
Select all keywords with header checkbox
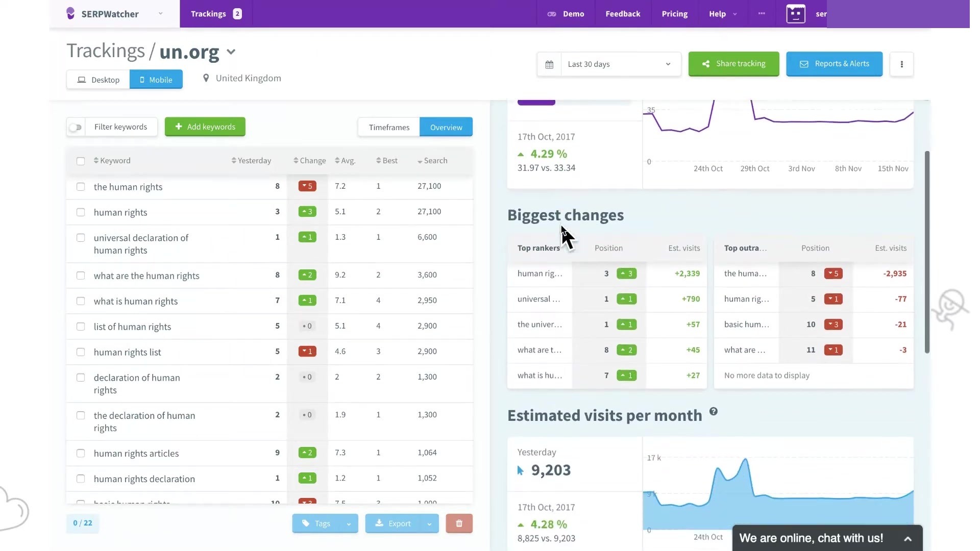pos(81,161)
